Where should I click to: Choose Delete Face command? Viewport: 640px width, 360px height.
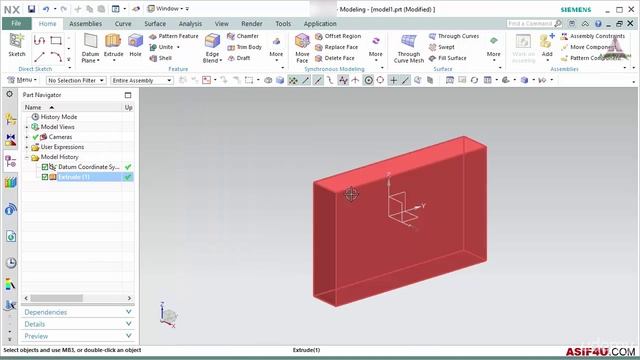tap(335, 58)
